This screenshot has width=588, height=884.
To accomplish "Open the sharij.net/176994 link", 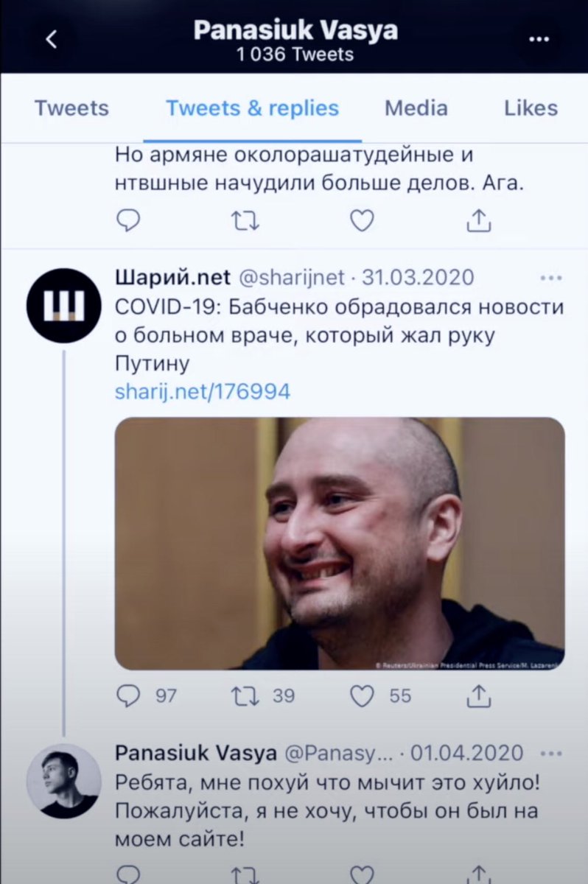I will (203, 391).
